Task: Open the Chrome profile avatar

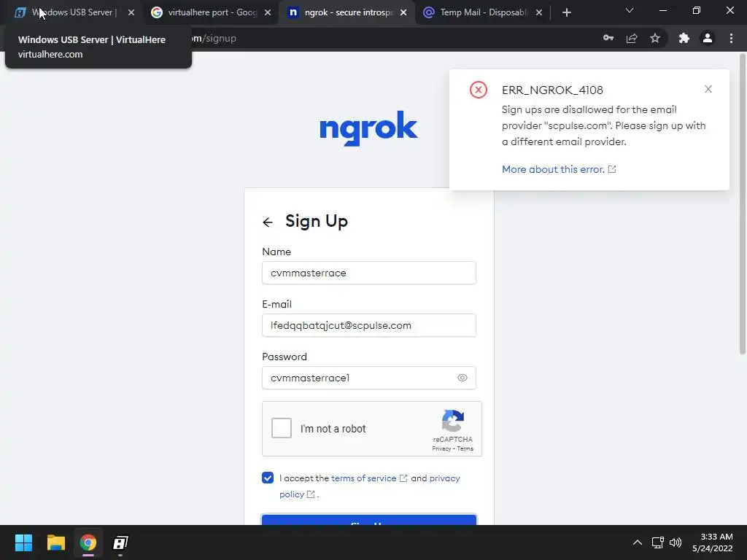Action: tap(708, 38)
